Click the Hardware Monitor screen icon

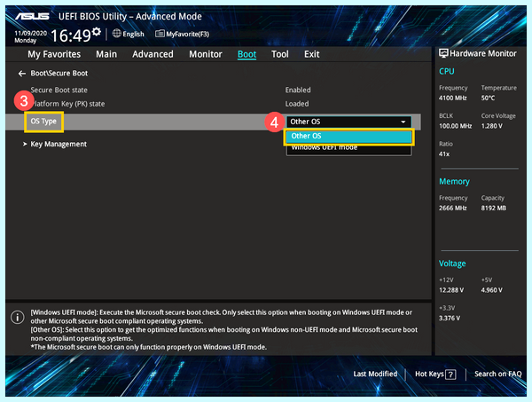[x=443, y=53]
